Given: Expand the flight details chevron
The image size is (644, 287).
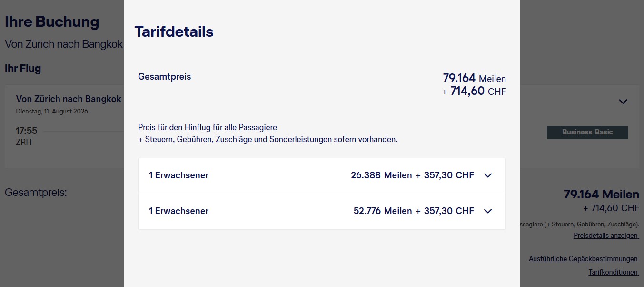Looking at the screenshot, I should click(623, 101).
